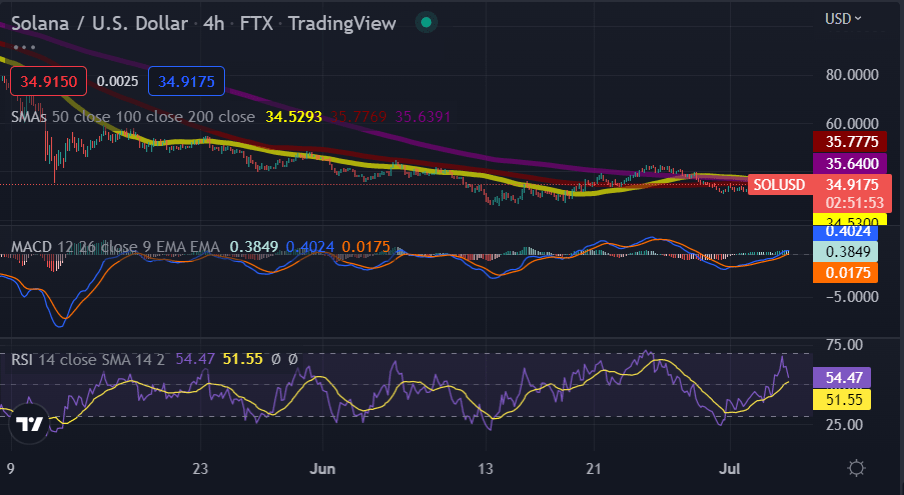The height and width of the screenshot is (495, 904).
Task: Select the SMAs indicator legend
Action: [x=133, y=116]
